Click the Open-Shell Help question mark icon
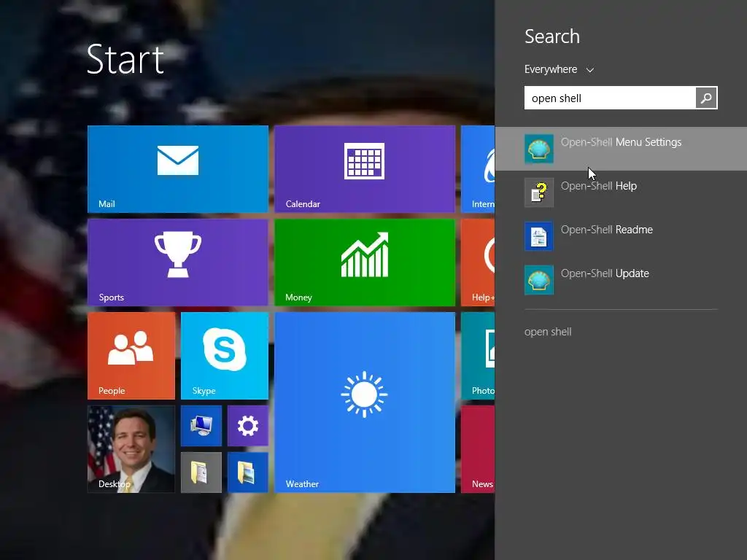 coord(539,192)
